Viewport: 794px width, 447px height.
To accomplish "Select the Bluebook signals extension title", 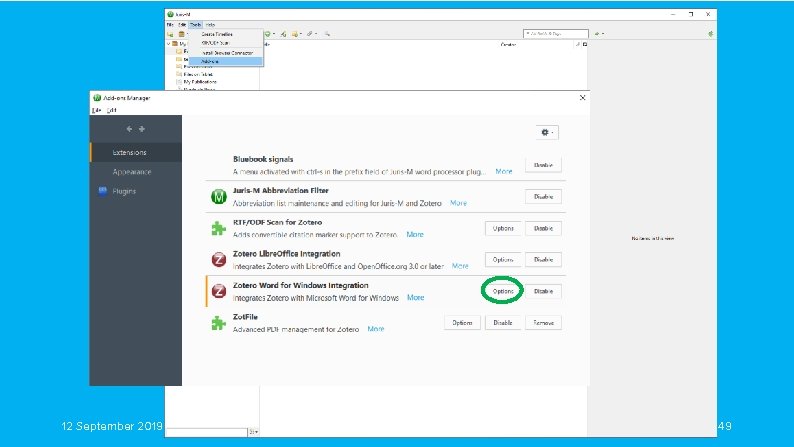I will click(x=263, y=159).
